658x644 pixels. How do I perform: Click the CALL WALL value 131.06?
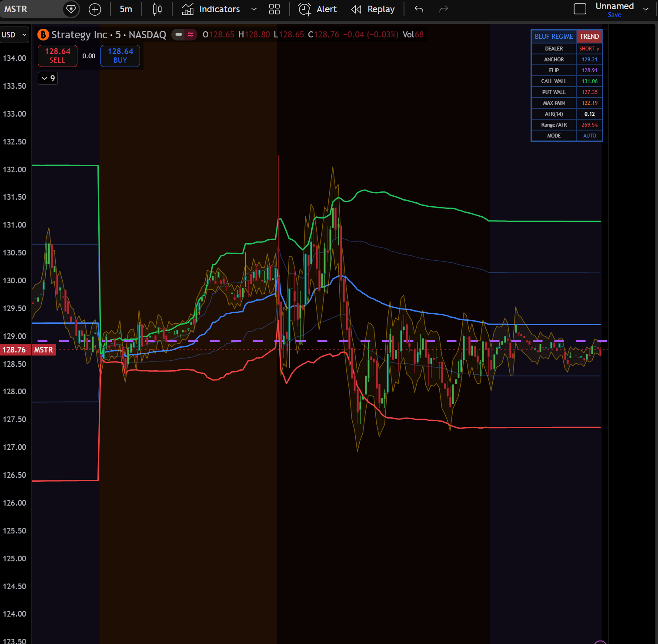[x=589, y=81]
